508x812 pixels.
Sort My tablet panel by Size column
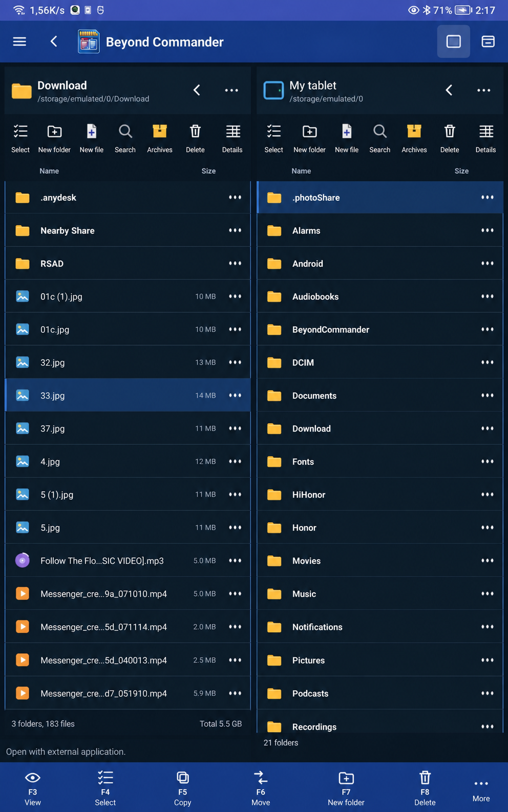pyautogui.click(x=461, y=171)
